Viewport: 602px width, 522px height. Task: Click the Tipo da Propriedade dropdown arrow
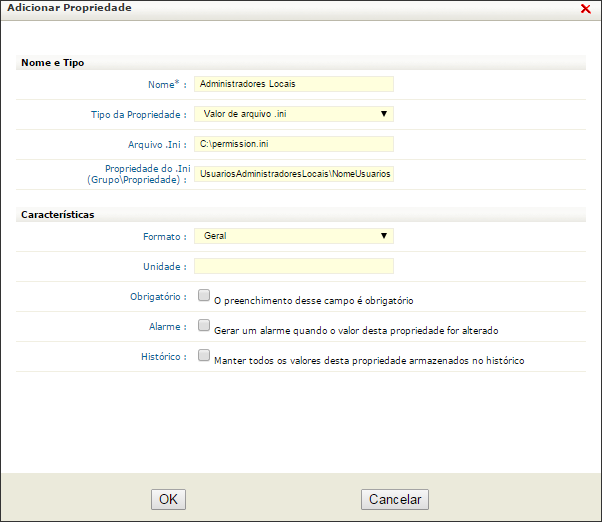[384, 114]
